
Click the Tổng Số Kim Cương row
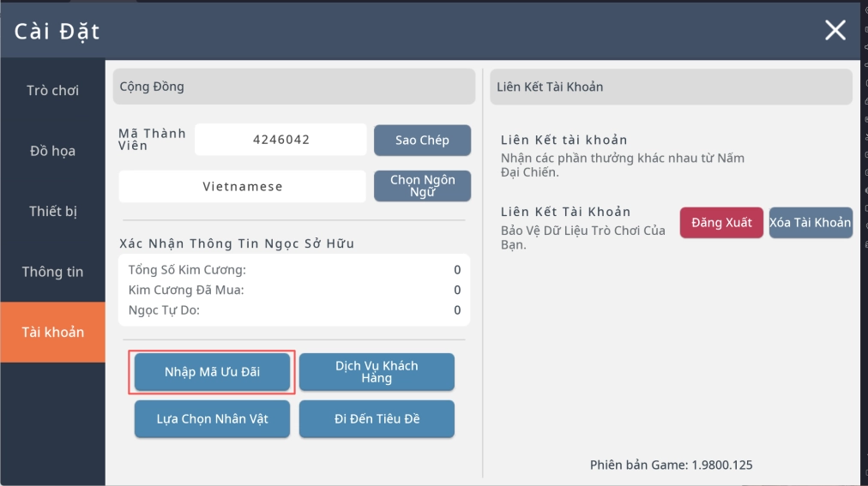click(x=294, y=270)
